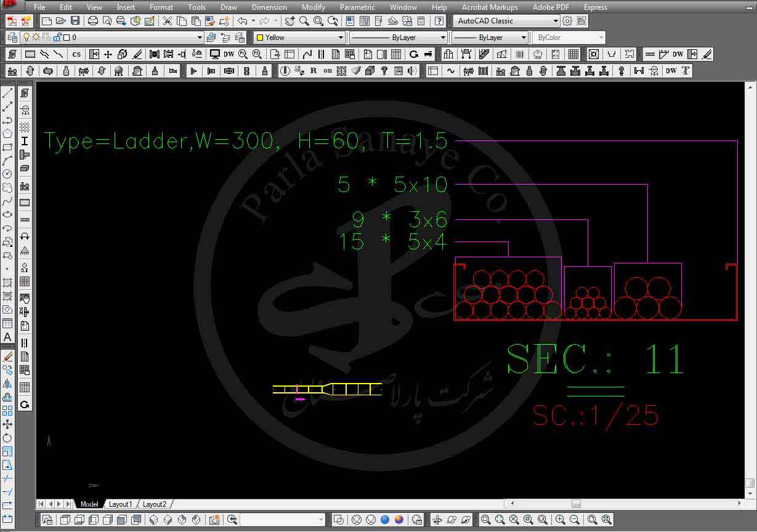Switch to the Layout1 tab

pos(120,504)
